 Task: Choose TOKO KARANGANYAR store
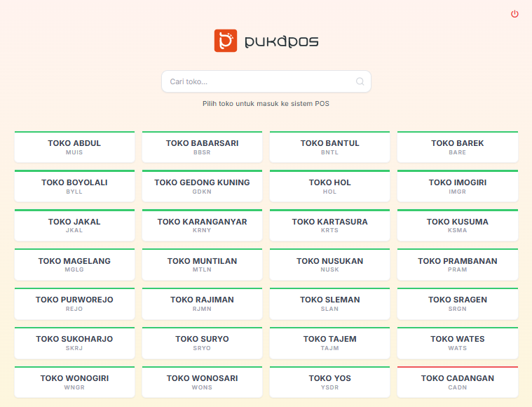(x=202, y=225)
